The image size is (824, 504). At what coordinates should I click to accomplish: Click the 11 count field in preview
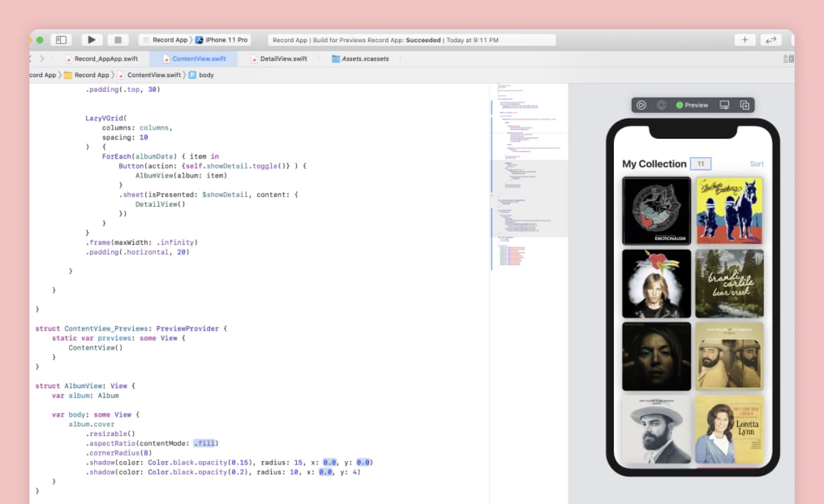tap(700, 164)
